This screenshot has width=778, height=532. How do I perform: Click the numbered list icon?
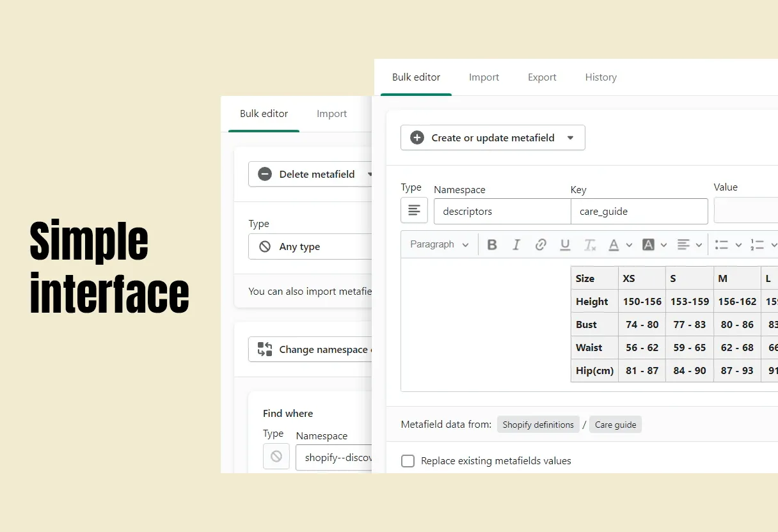coord(758,245)
